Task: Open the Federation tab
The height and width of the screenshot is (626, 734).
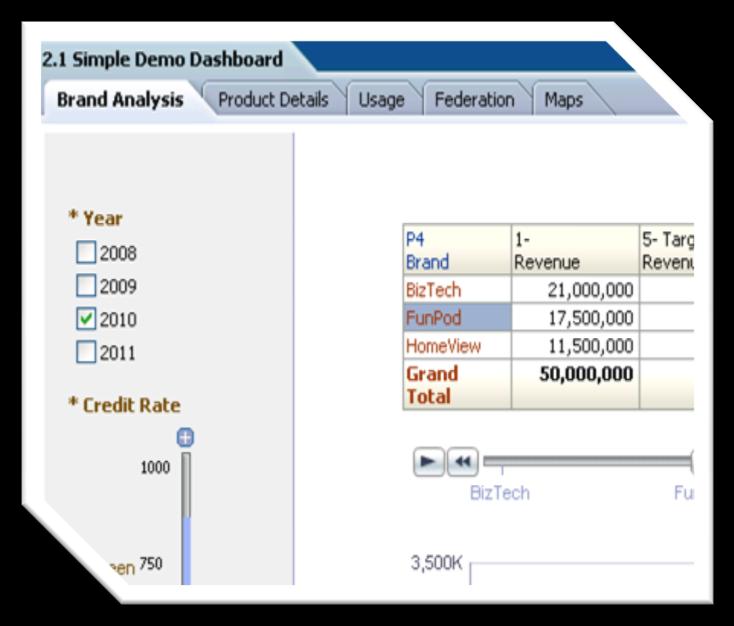Action: 475,99
